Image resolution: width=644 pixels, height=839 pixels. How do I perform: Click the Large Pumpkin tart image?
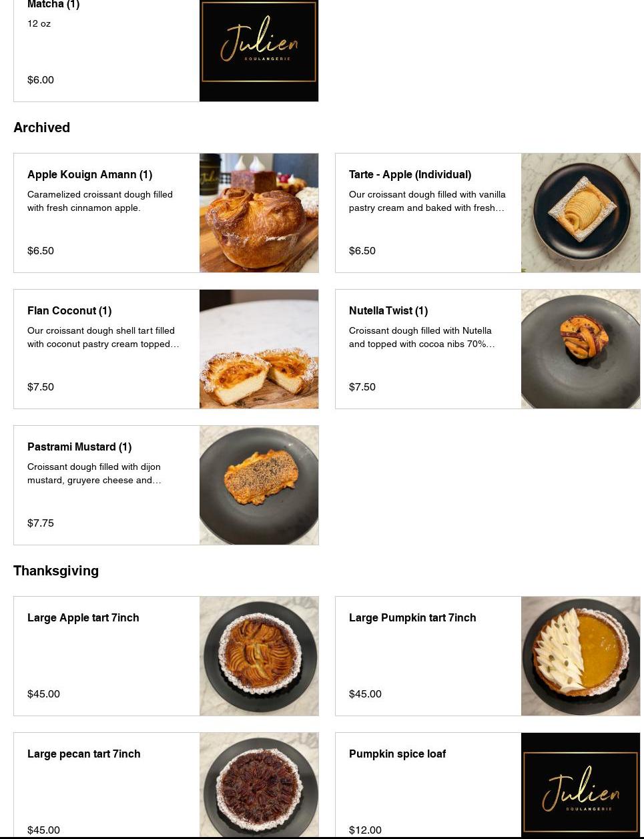(581, 656)
